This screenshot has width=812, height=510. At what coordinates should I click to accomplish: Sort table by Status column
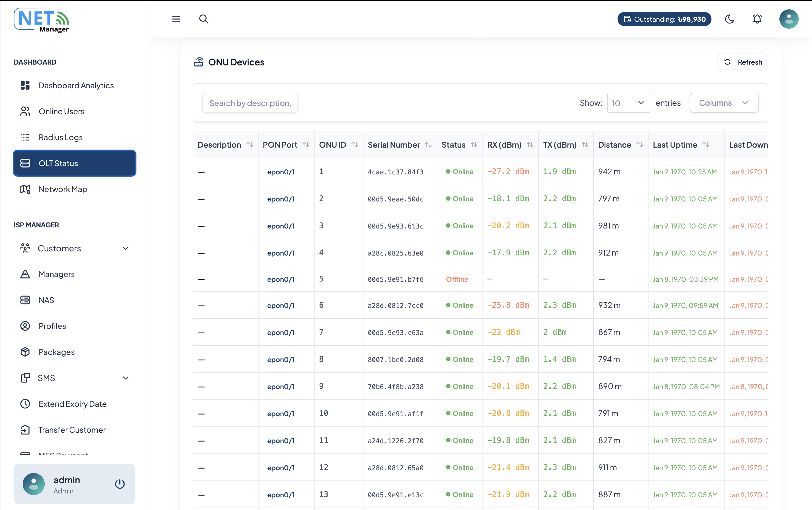(x=460, y=145)
